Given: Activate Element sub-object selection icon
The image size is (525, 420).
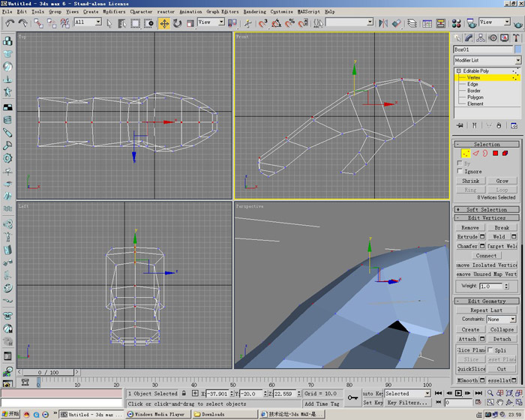Looking at the screenshot, I should [505, 154].
